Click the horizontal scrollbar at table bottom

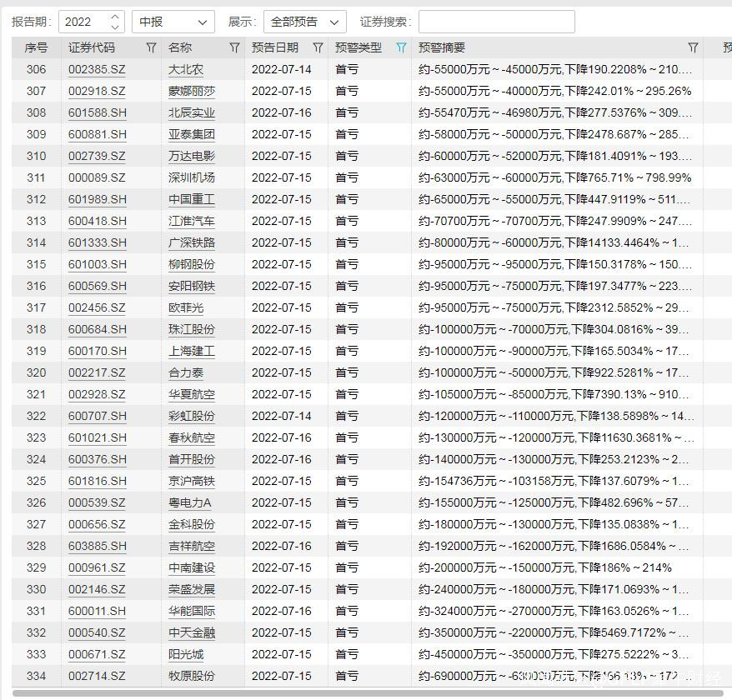pos(368,693)
